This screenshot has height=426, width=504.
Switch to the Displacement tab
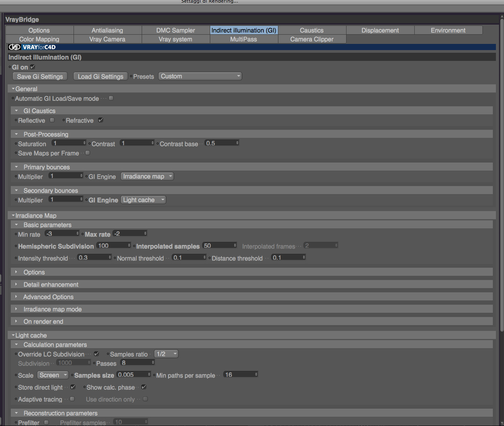click(380, 30)
